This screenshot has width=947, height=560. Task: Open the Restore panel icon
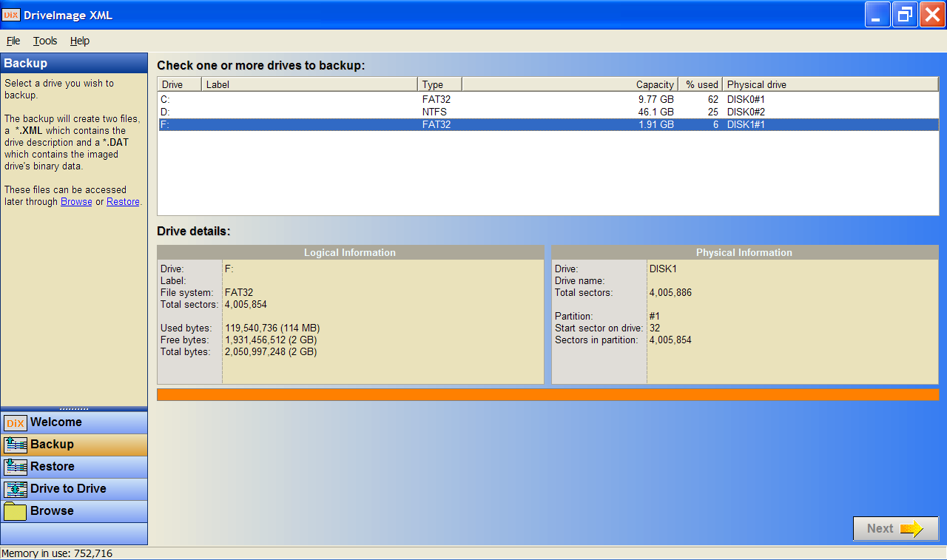pos(16,468)
